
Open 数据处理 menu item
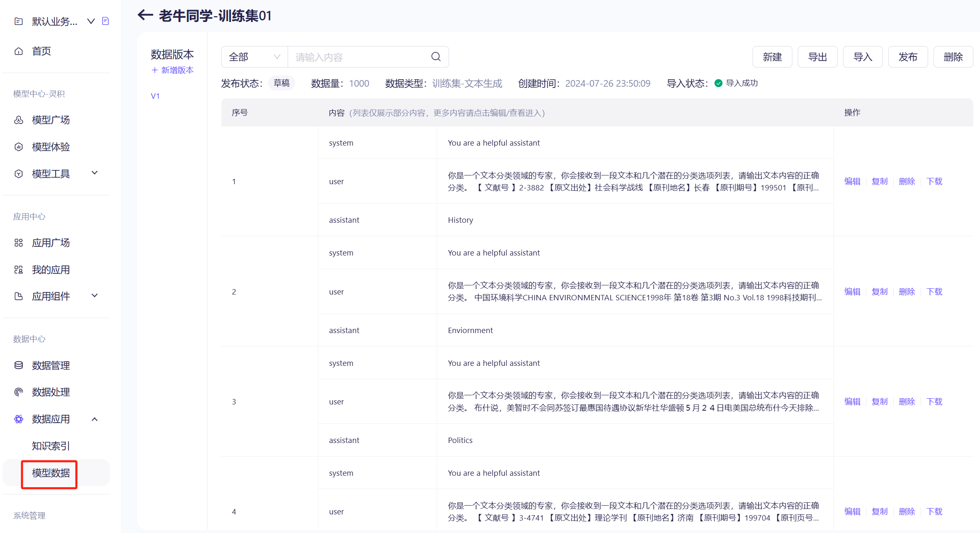(x=51, y=392)
